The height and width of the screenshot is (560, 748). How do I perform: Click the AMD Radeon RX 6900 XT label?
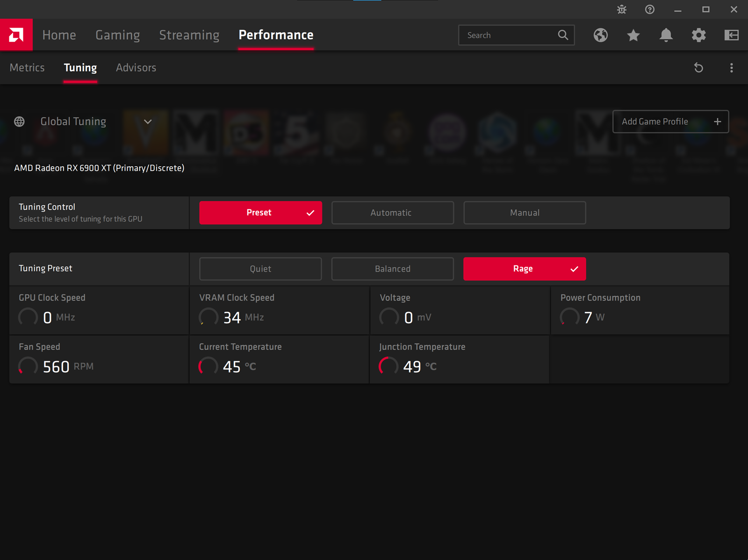point(99,168)
